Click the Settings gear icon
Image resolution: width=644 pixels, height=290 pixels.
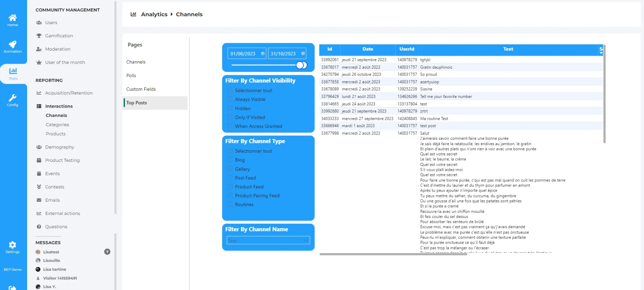13,245
